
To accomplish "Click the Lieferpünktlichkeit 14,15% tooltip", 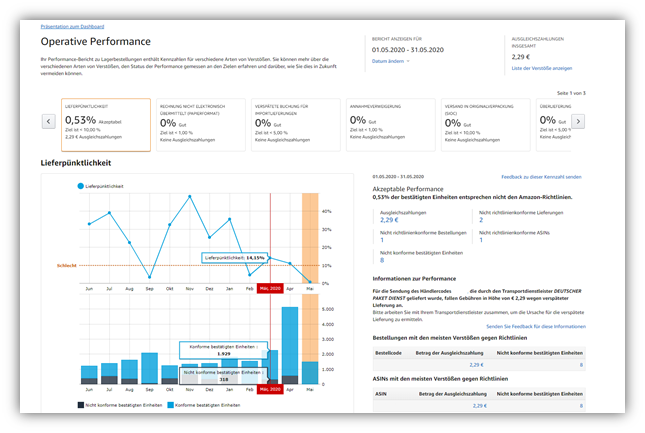I will coord(234,258).
